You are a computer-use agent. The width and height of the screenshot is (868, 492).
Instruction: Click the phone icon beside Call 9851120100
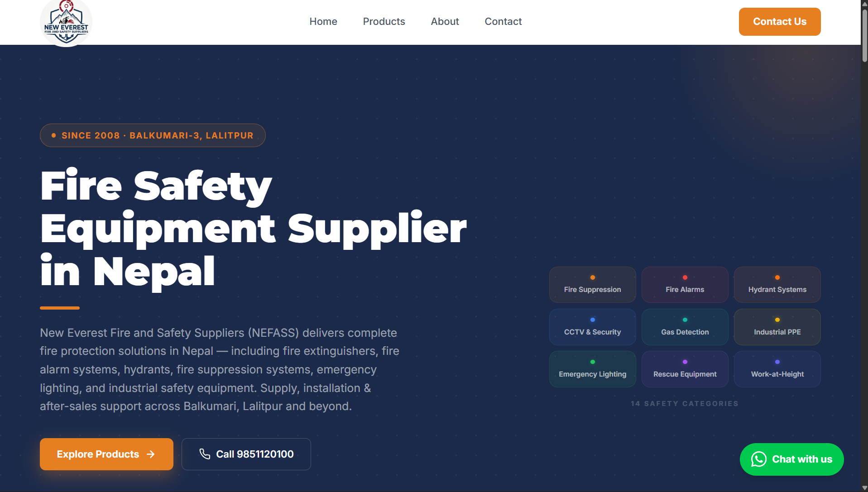pyautogui.click(x=205, y=454)
